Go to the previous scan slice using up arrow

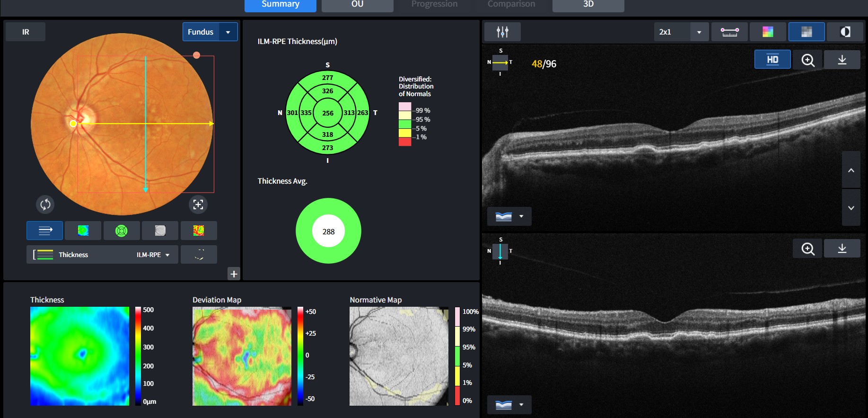[x=850, y=170]
